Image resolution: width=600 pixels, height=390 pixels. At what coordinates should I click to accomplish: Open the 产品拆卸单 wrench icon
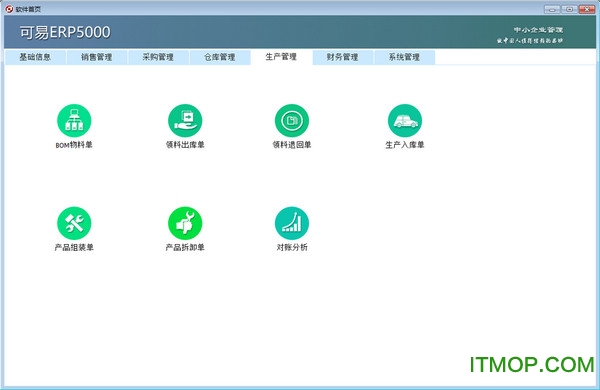pyautogui.click(x=185, y=223)
